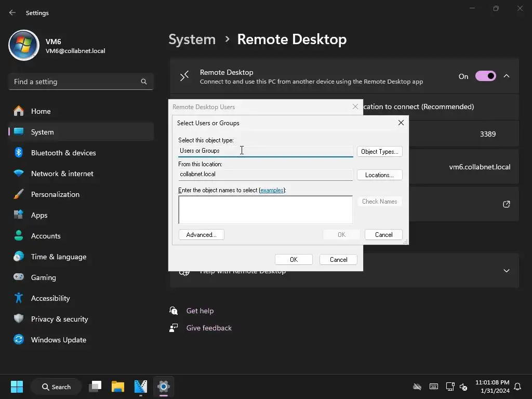Click the System breadcrumb link
The height and width of the screenshot is (399, 532).
192,39
